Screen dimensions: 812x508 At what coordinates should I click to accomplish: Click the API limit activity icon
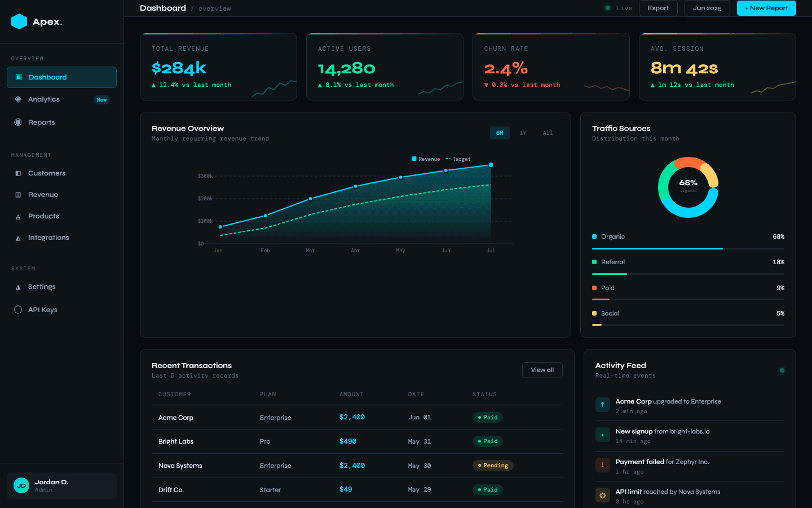602,495
